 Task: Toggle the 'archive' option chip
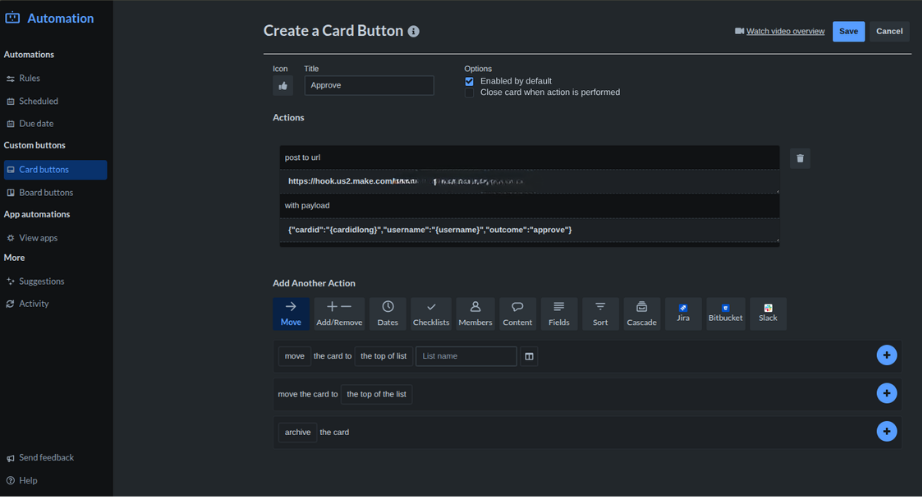tap(298, 432)
